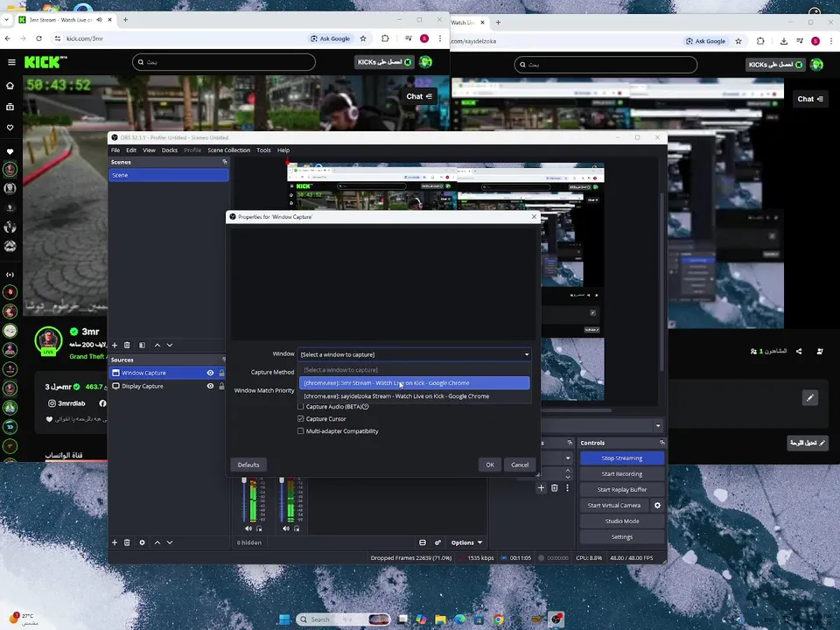Click Cancel in Window Capture properties
Screen dimensions: 840x630
tap(520, 465)
